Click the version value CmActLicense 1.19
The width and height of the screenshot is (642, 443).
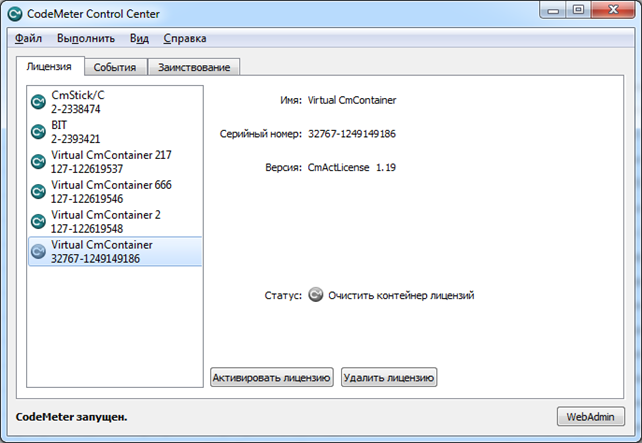pos(352,167)
